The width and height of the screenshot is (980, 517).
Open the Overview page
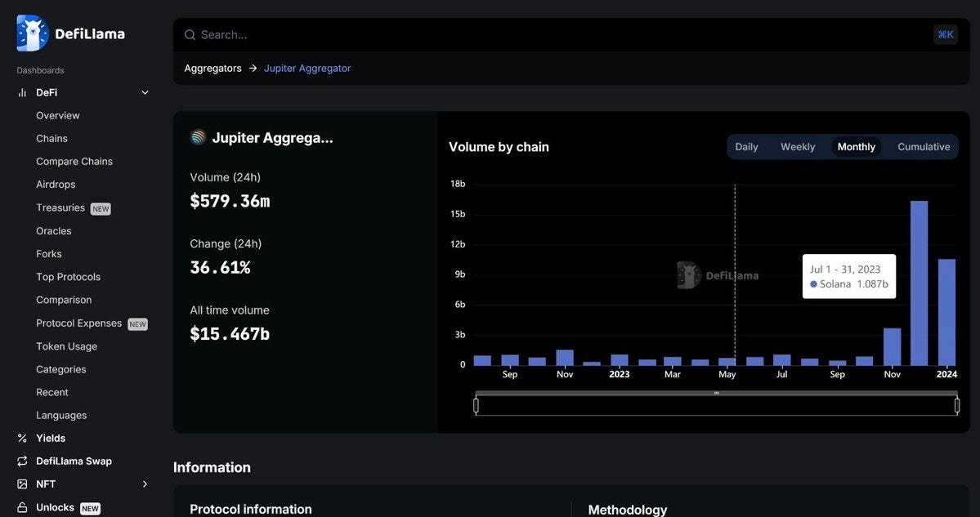[x=58, y=115]
